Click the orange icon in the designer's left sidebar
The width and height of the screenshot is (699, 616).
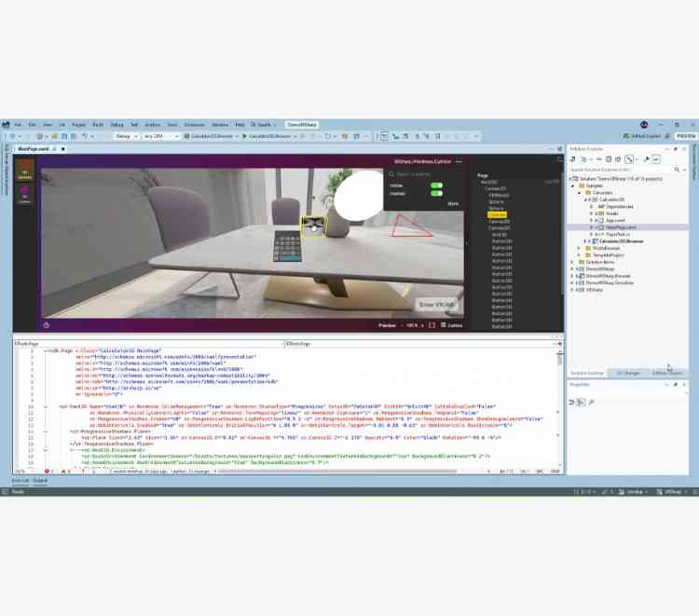coord(24,171)
